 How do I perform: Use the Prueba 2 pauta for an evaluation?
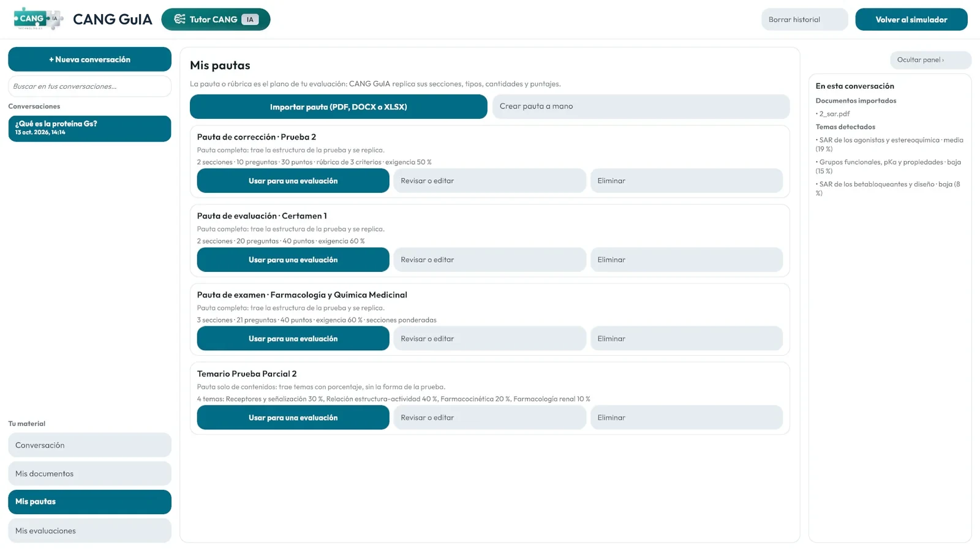[x=293, y=181]
